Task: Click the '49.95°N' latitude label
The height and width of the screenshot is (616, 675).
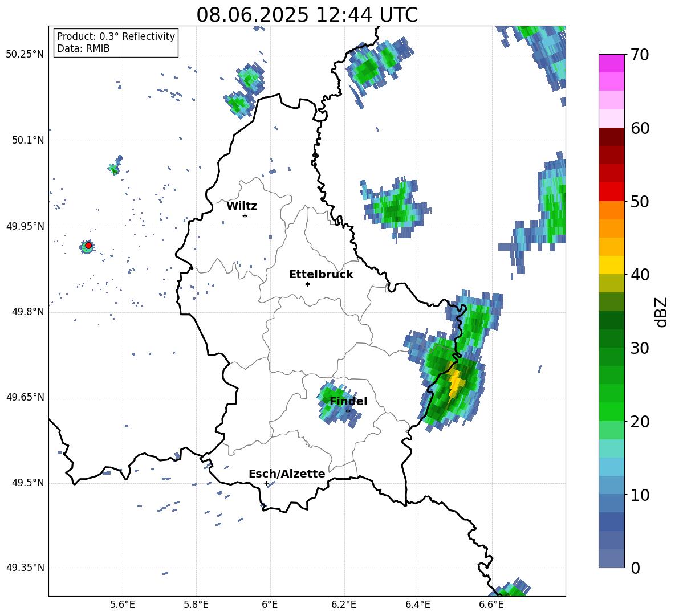Action: click(x=25, y=226)
